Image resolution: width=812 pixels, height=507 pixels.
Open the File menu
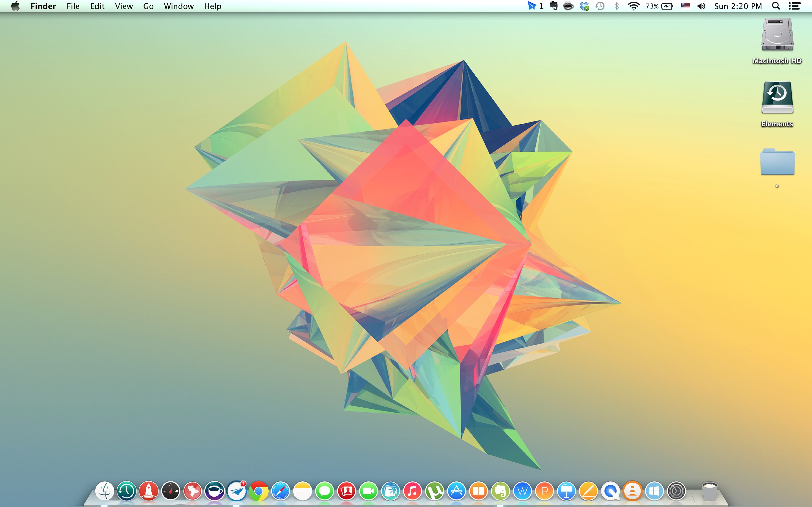73,6
